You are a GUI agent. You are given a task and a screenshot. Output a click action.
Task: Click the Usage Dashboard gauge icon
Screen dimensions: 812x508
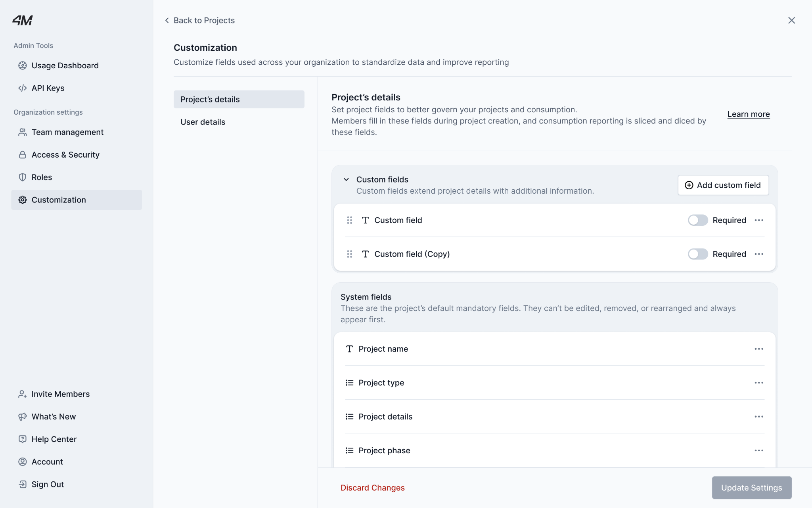click(x=23, y=65)
